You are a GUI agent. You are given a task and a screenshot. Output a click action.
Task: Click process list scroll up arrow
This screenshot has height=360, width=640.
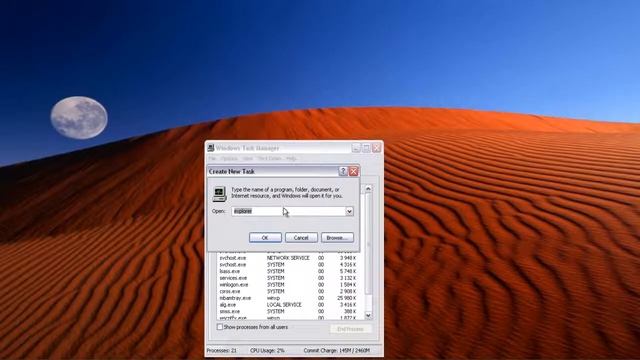click(368, 189)
